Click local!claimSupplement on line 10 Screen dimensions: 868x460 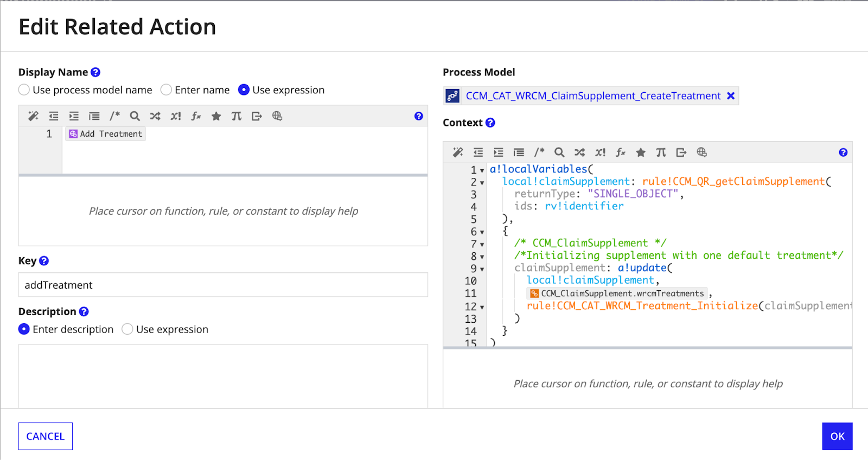pyautogui.click(x=590, y=280)
